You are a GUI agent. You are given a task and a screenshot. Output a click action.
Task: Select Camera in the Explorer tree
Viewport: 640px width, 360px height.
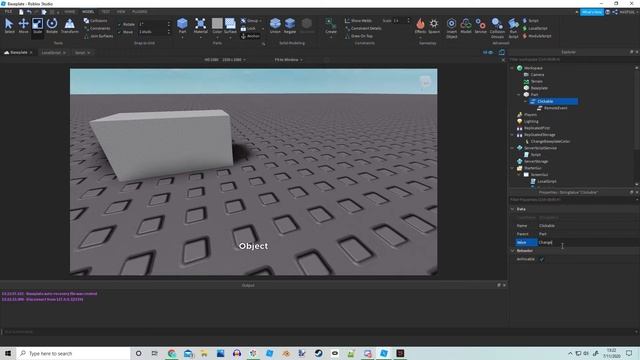pyautogui.click(x=533, y=75)
